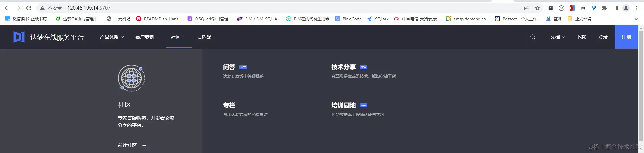644x153 pixels.
Task: Click the 分享数据库前沿技术 description text
Action: [364, 76]
